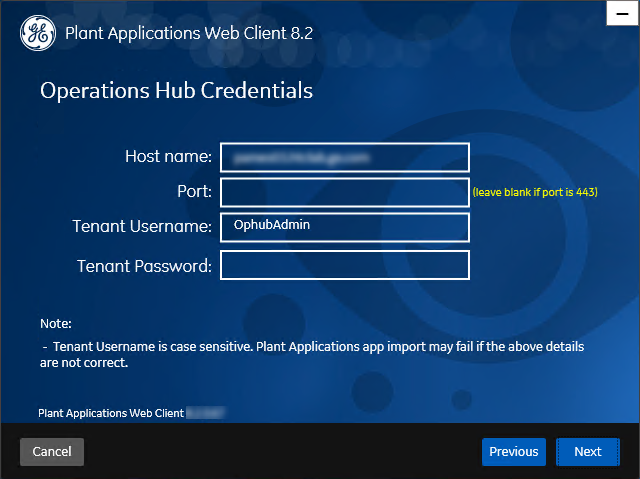Image resolution: width=640 pixels, height=479 pixels.
Task: Click the 'Note:' text
Action: pyautogui.click(x=56, y=324)
